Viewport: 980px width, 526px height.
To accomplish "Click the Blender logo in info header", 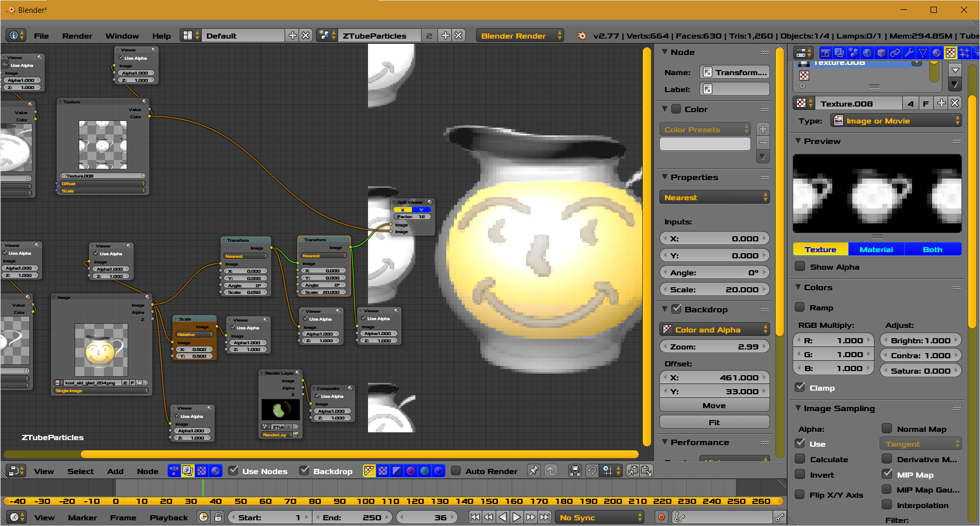I will 581,36.
